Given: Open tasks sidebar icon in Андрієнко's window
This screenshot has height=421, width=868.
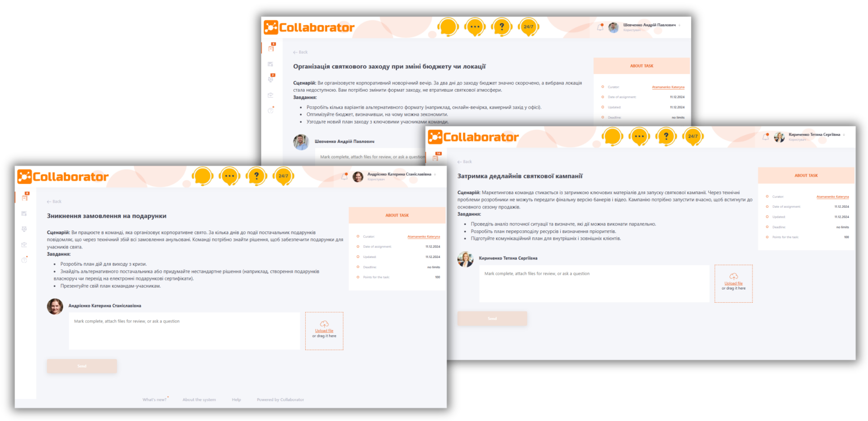Looking at the screenshot, I should 25,197.
